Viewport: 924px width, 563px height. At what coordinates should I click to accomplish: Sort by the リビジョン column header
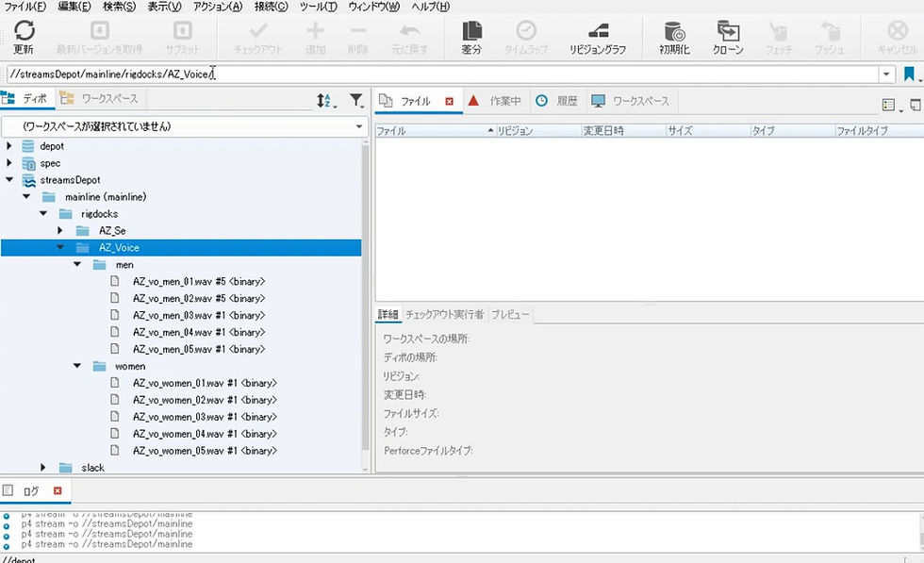(538, 131)
